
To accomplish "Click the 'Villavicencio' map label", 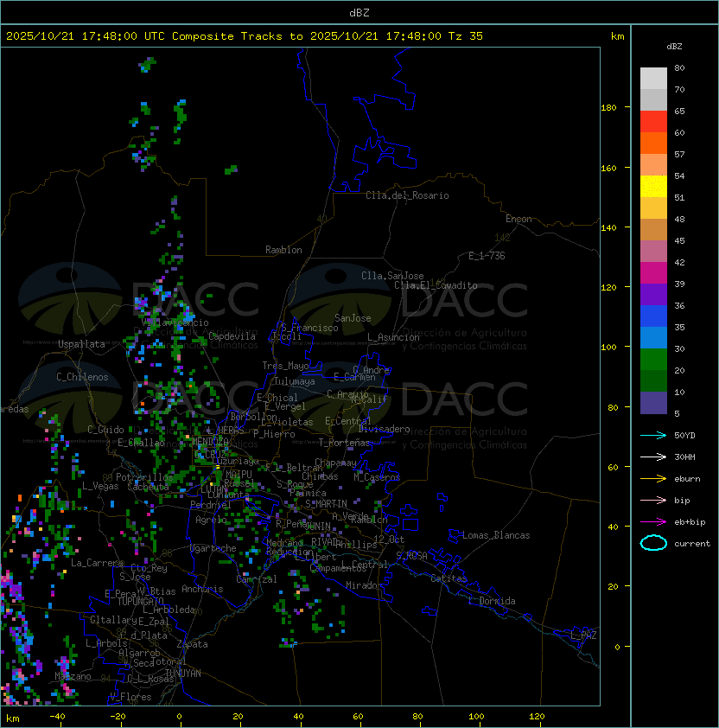I will [x=175, y=322].
